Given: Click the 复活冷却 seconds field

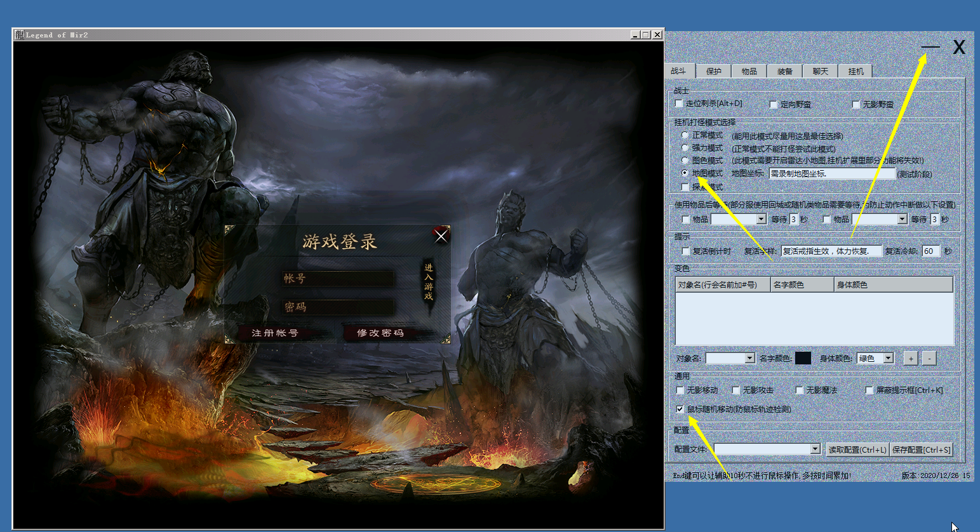Looking at the screenshot, I should 931,251.
